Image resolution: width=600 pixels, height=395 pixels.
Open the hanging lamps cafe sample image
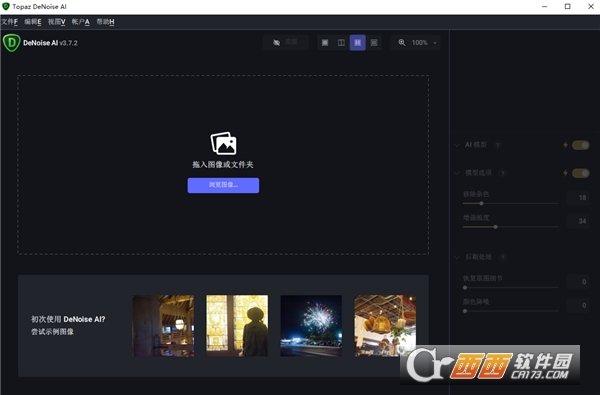tap(385, 326)
